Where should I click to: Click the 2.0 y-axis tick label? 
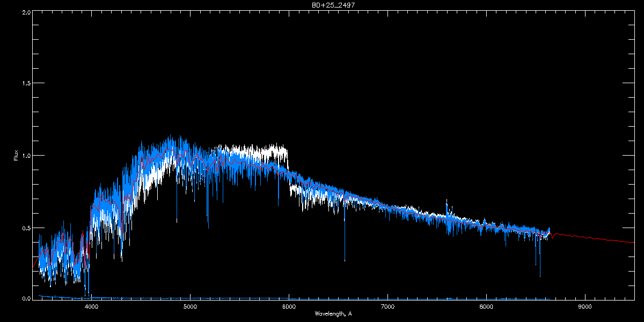click(26, 12)
